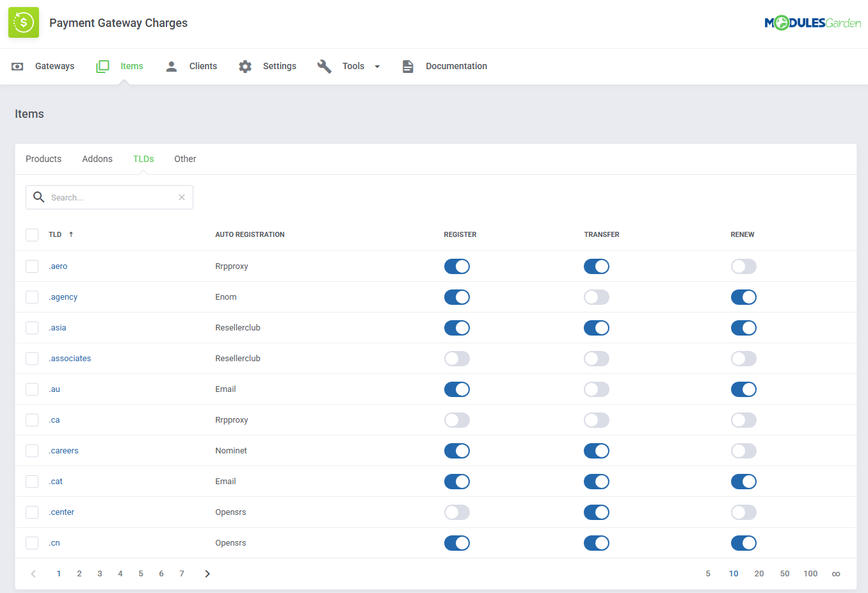Open the Addons tab
This screenshot has height=593, width=868.
click(97, 158)
